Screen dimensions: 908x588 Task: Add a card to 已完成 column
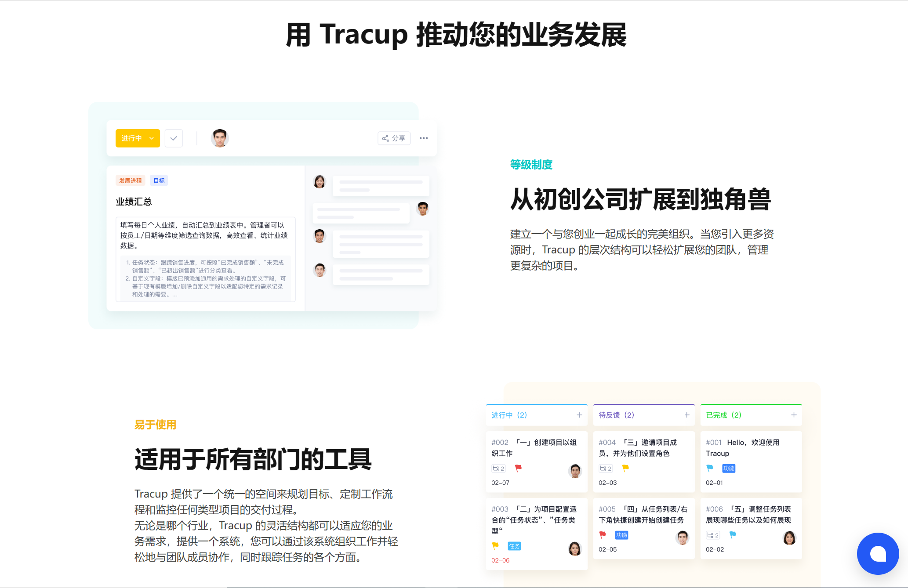794,415
